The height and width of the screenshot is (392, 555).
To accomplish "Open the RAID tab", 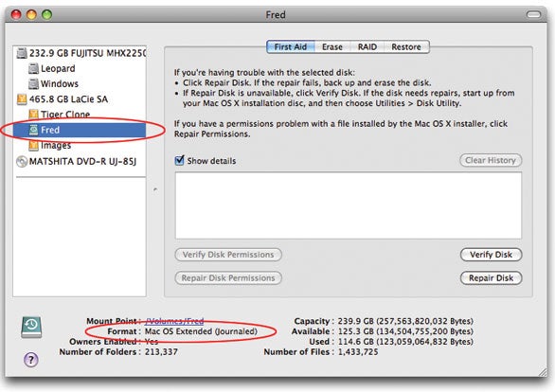I will point(367,46).
